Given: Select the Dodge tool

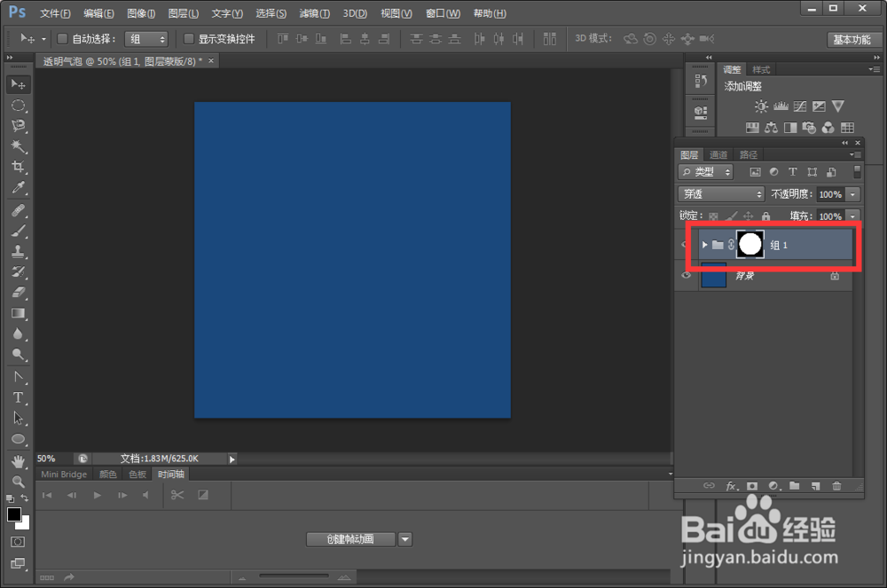Looking at the screenshot, I should (18, 355).
